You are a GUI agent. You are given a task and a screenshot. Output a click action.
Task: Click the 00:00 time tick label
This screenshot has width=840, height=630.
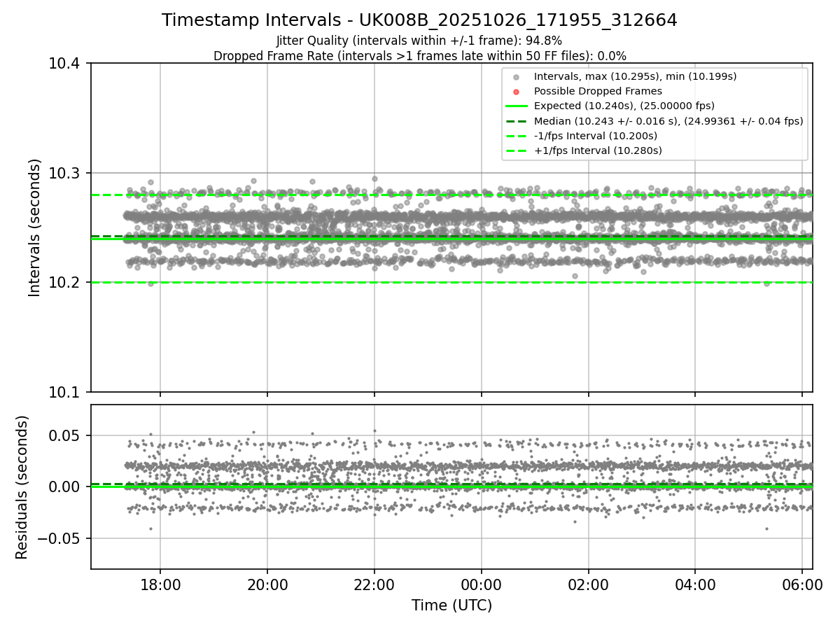click(x=481, y=584)
